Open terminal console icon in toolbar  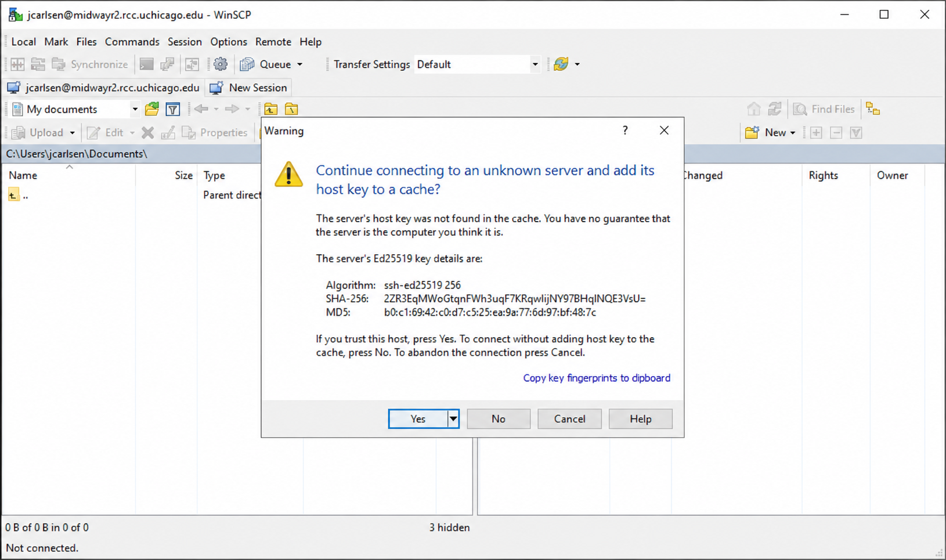coord(147,64)
